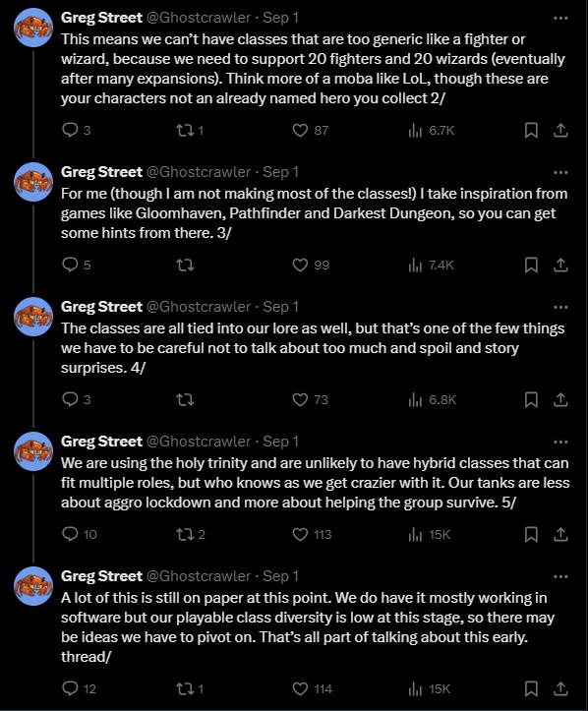Share the final thread/ tweet
This screenshot has height=711, width=588.
[x=560, y=688]
